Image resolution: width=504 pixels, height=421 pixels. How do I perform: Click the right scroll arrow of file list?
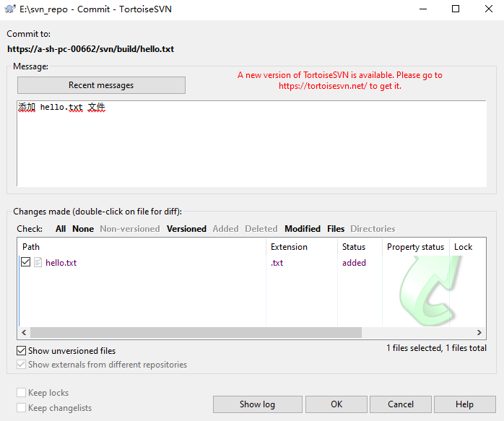pyautogui.click(x=479, y=333)
